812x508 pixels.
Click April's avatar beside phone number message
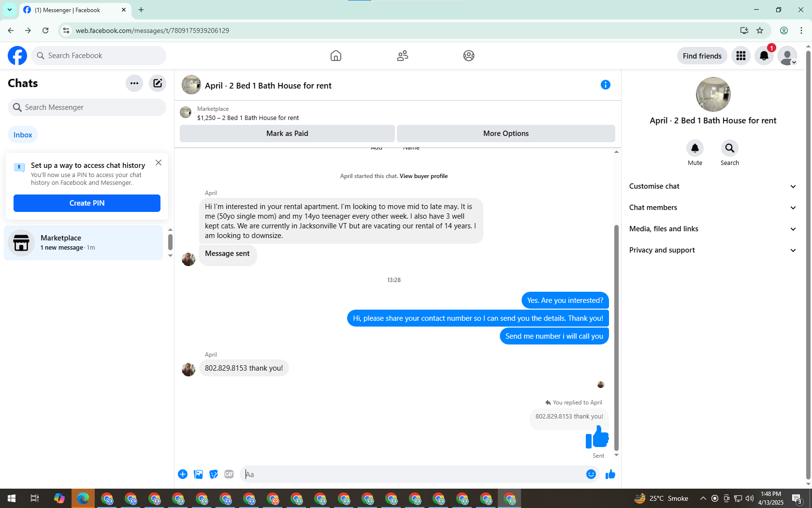coord(188,370)
